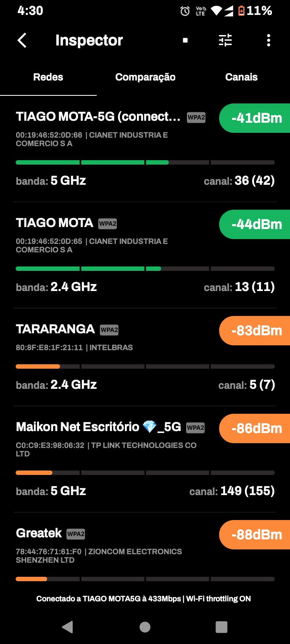290x644 pixels.
Task: Tap the -41dBm signal badge
Action: (x=255, y=118)
